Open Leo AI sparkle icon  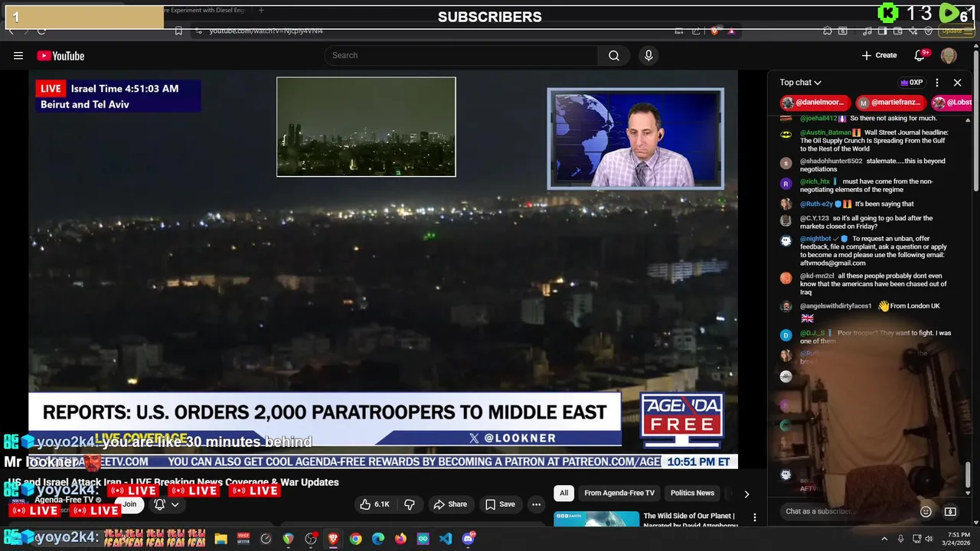coord(913,31)
